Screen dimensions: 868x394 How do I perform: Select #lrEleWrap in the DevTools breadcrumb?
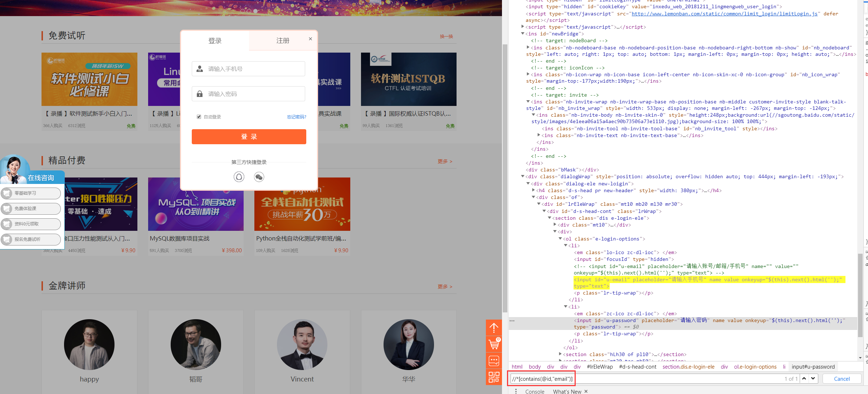tap(600, 366)
